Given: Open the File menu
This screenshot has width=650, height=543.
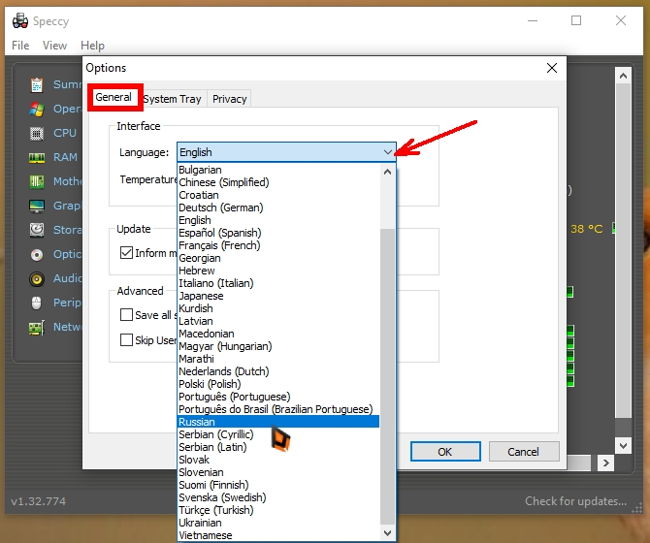Looking at the screenshot, I should pos(20,45).
